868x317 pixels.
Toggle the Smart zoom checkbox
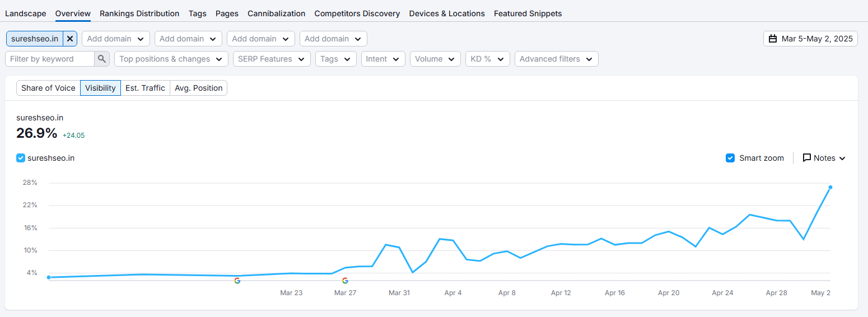pyautogui.click(x=730, y=158)
